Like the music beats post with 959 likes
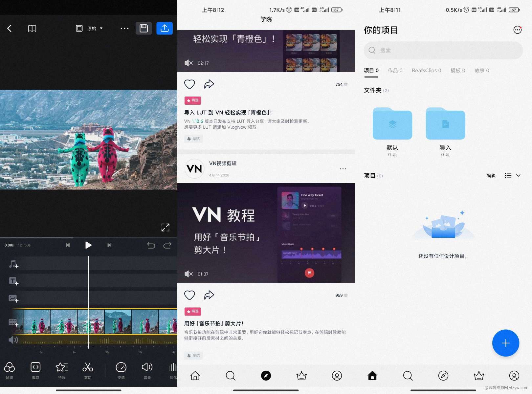 pyautogui.click(x=189, y=295)
